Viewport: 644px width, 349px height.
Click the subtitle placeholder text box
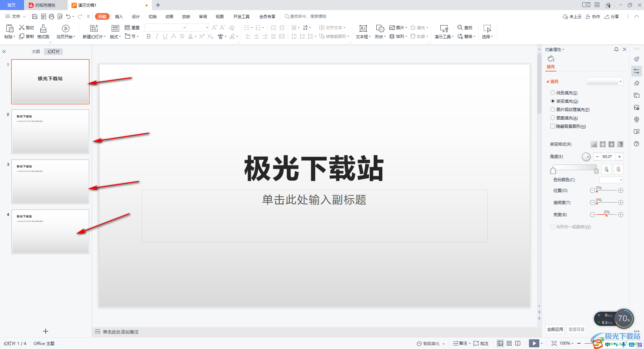(315, 216)
